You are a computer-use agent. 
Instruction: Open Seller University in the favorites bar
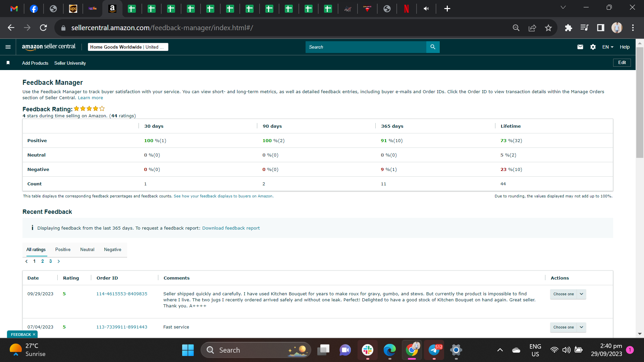pyautogui.click(x=70, y=63)
